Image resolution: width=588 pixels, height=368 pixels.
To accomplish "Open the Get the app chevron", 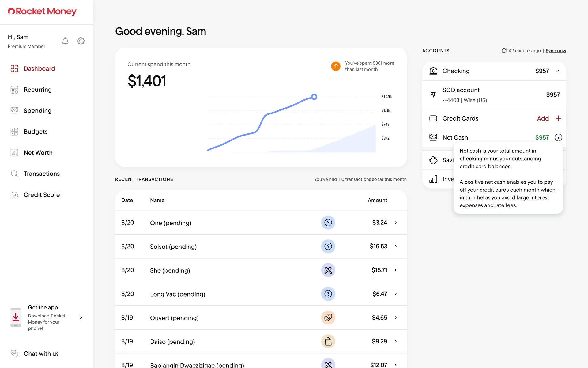I will pyautogui.click(x=81, y=317).
